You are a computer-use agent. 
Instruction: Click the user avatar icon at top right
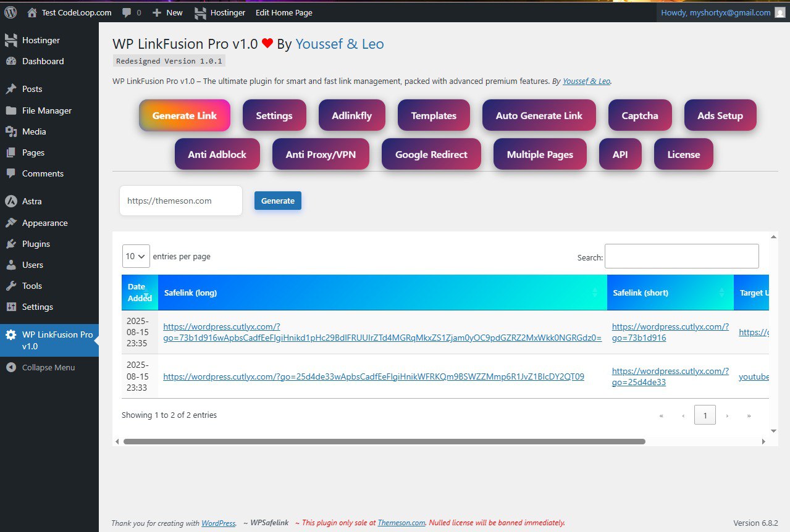tap(780, 12)
